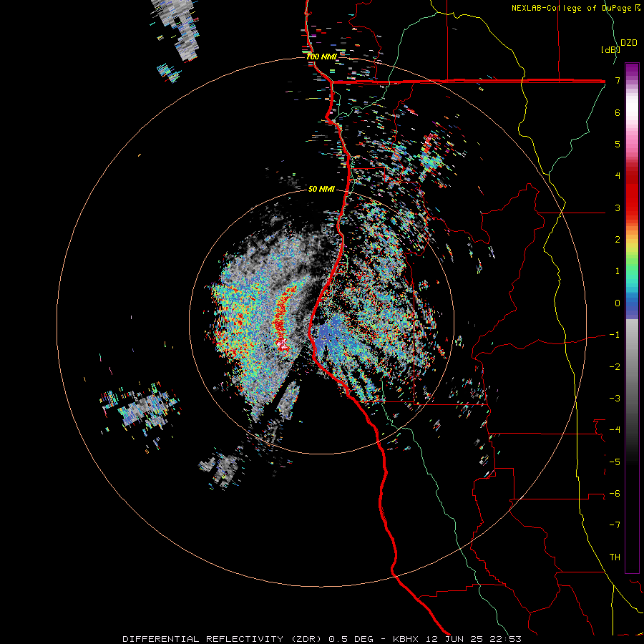Select the -2 dB scale value
The width and height of the screenshot is (644, 644).
[x=615, y=367]
